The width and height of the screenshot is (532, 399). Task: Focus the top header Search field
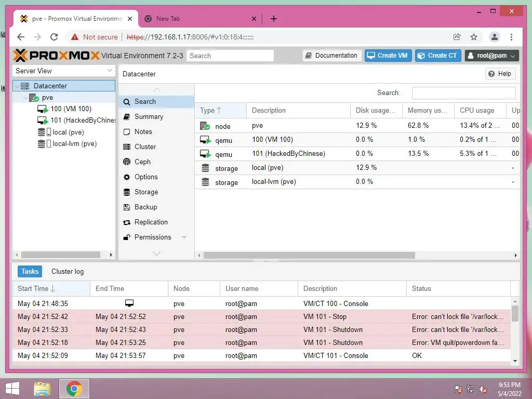click(230, 56)
